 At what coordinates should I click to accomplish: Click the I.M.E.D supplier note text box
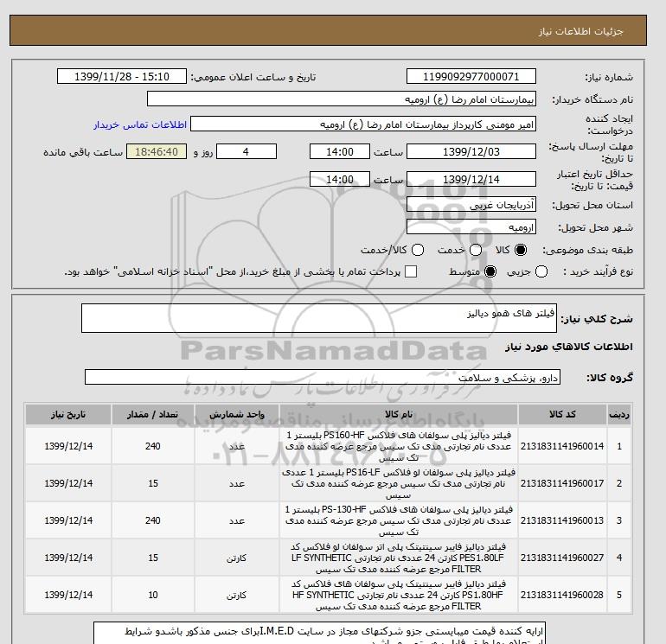point(318,634)
